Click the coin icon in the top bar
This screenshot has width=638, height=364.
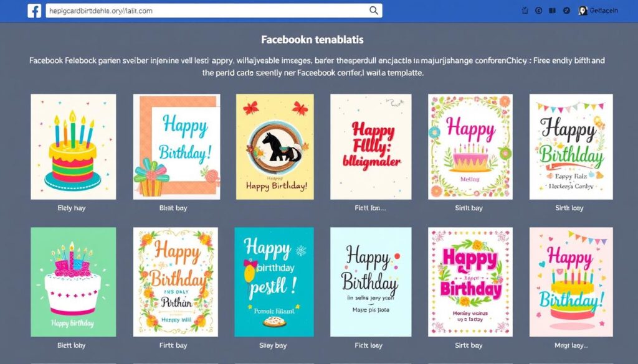click(538, 10)
